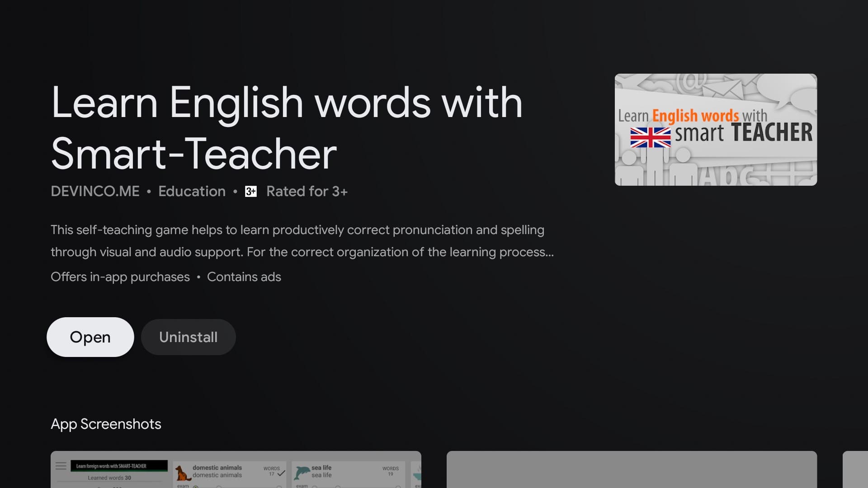Open the second blank screenshot thumbnail
Viewport: 868px width, 488px height.
pos(632,470)
